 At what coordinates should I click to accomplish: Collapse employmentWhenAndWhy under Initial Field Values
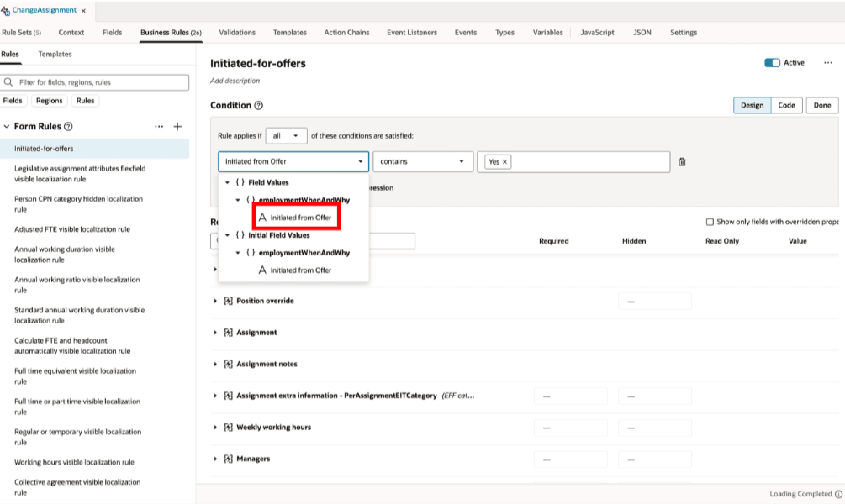(x=238, y=253)
